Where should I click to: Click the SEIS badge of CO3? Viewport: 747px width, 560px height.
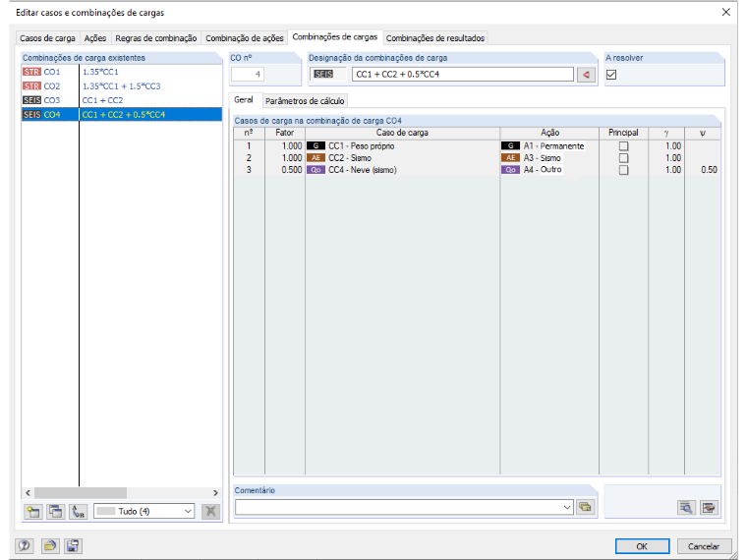(x=31, y=100)
